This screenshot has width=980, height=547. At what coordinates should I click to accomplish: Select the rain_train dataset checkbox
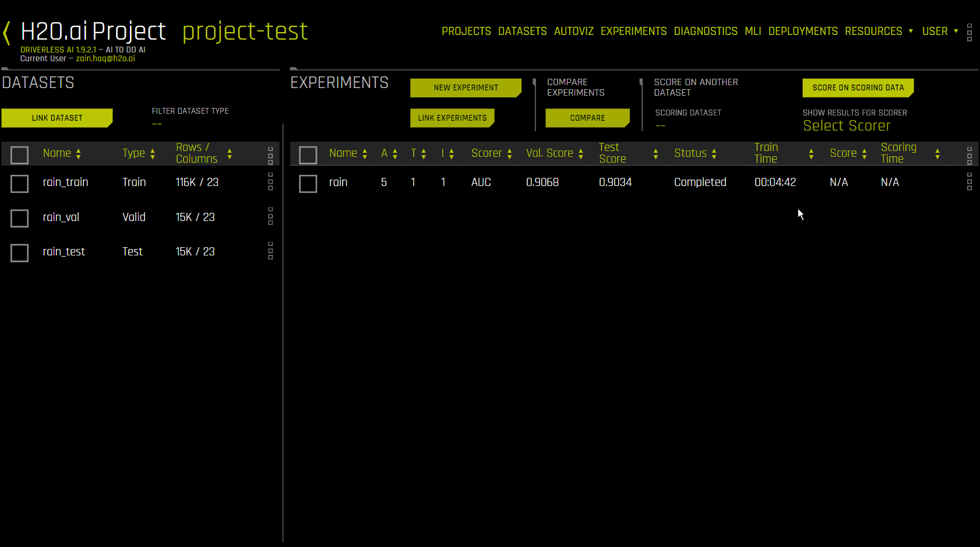click(19, 183)
